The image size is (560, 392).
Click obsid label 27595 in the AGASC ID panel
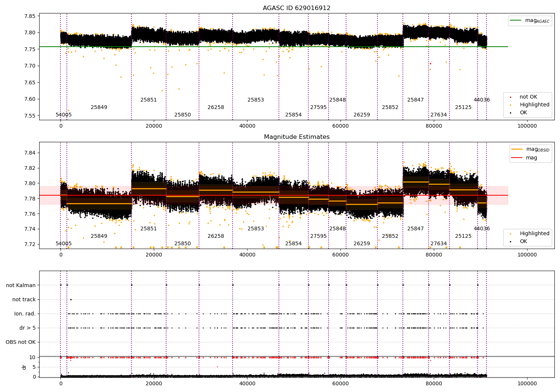point(318,108)
